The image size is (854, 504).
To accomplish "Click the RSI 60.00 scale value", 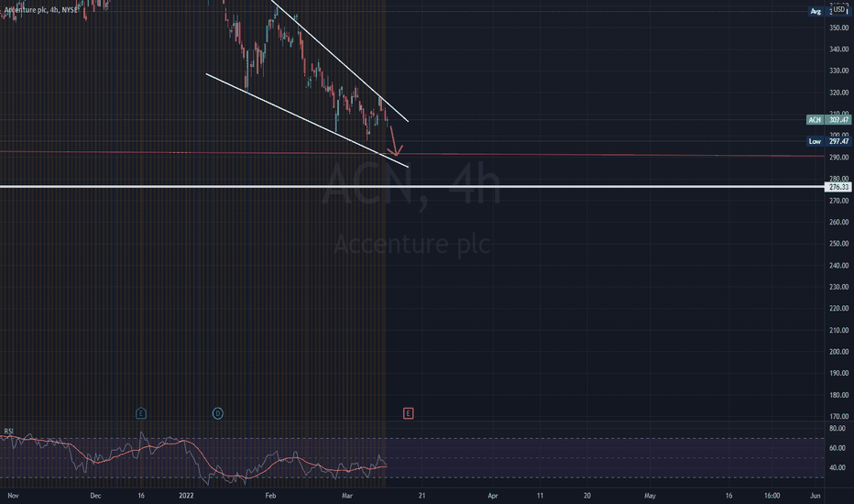I will 838,448.
